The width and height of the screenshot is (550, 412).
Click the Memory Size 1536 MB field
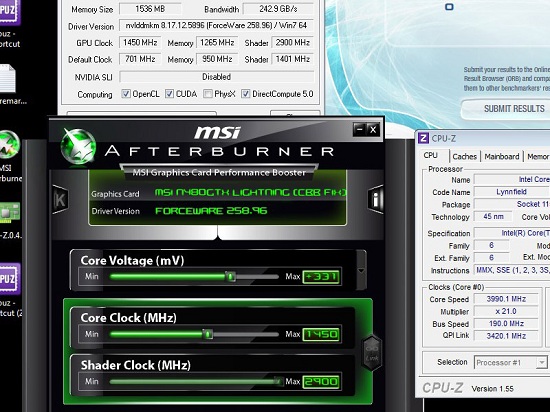click(150, 9)
